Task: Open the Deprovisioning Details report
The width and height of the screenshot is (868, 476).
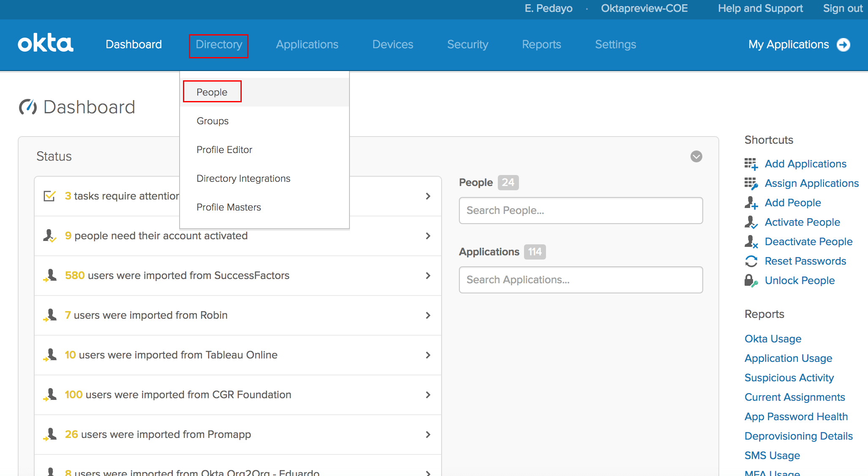Action: click(x=799, y=436)
